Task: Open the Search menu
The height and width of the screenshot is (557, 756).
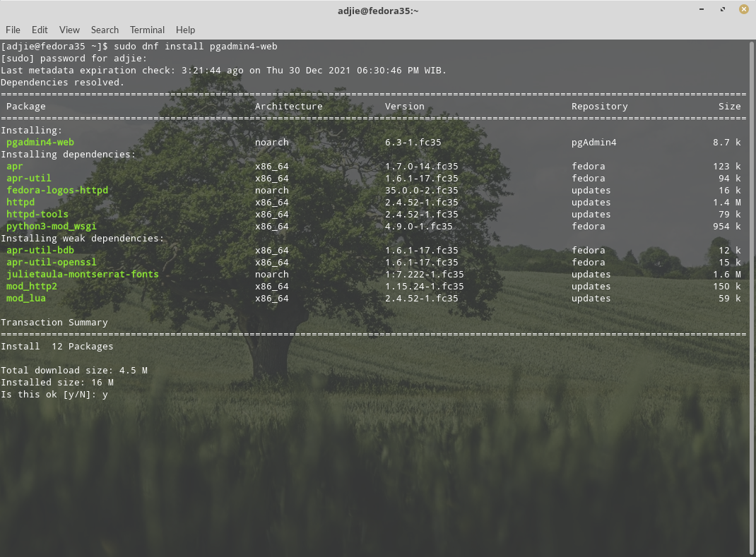Action: tap(105, 30)
